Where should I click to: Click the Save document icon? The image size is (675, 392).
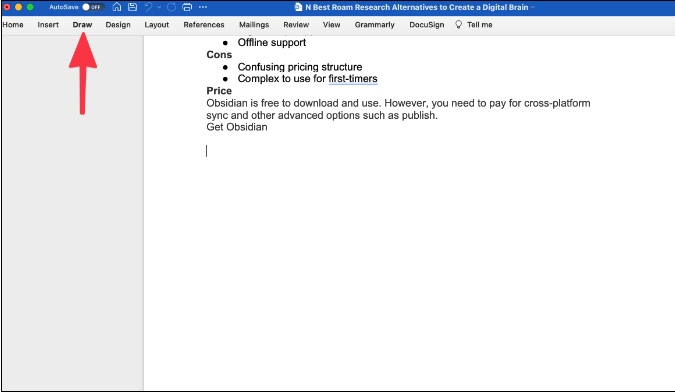click(133, 7)
